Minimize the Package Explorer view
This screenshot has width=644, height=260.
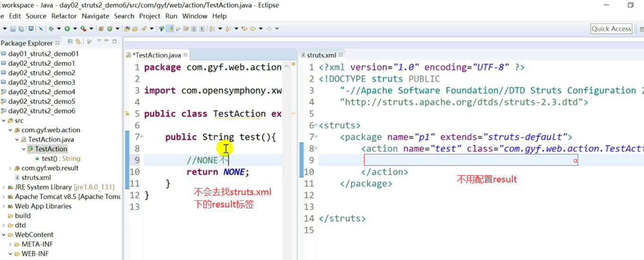pyautogui.click(x=106, y=41)
